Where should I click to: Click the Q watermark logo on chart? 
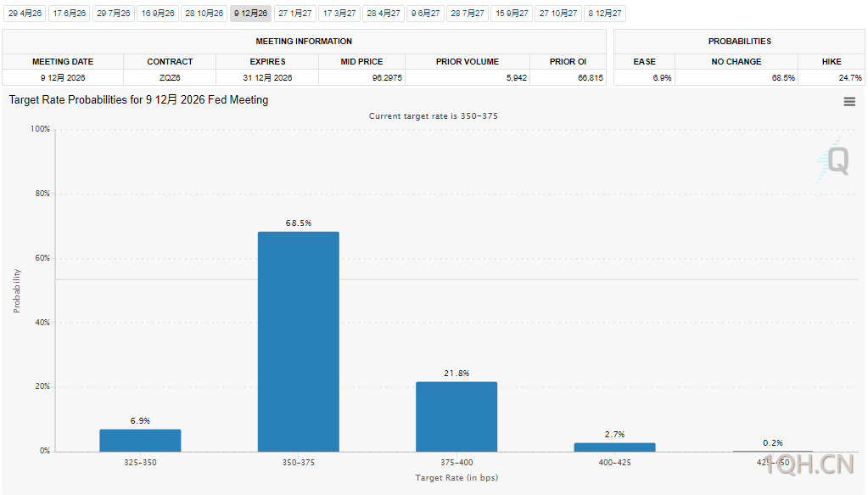(x=836, y=160)
